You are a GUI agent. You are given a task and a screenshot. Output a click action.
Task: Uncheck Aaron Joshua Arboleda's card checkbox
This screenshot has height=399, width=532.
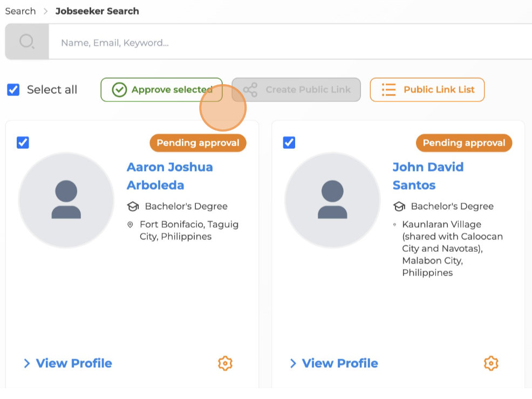coord(23,142)
